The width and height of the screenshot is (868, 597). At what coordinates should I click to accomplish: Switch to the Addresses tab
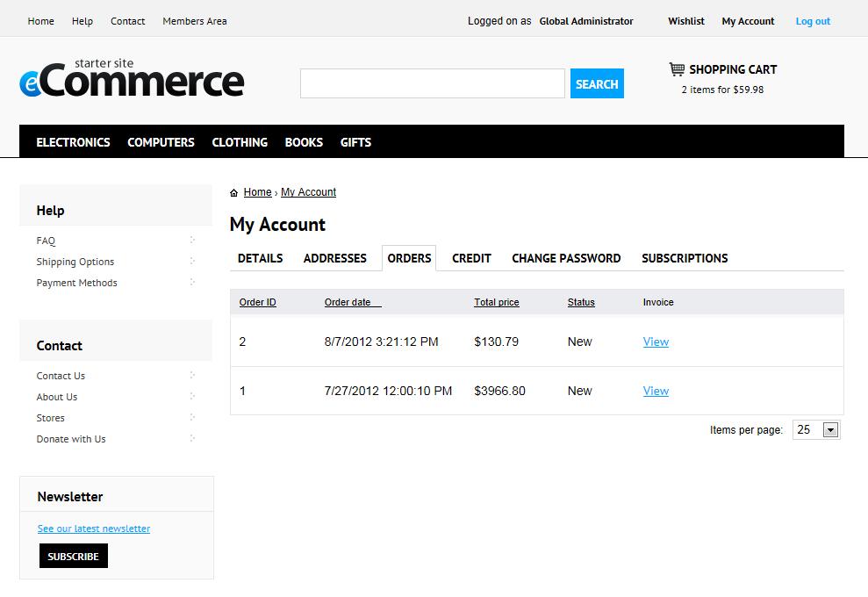tap(335, 259)
